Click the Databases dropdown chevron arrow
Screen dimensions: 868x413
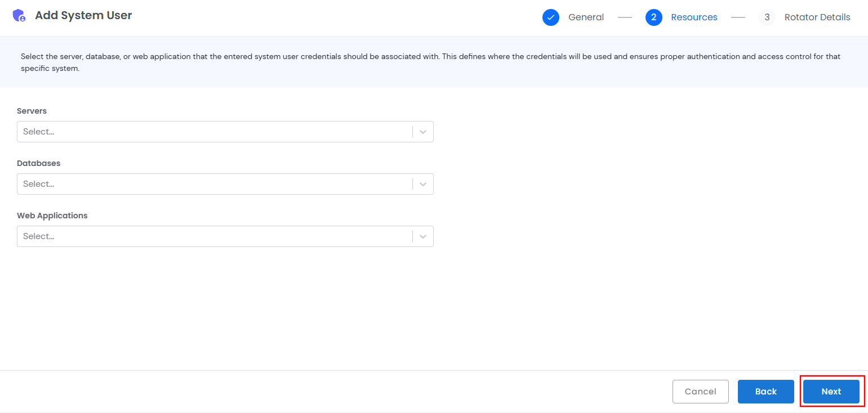point(422,183)
